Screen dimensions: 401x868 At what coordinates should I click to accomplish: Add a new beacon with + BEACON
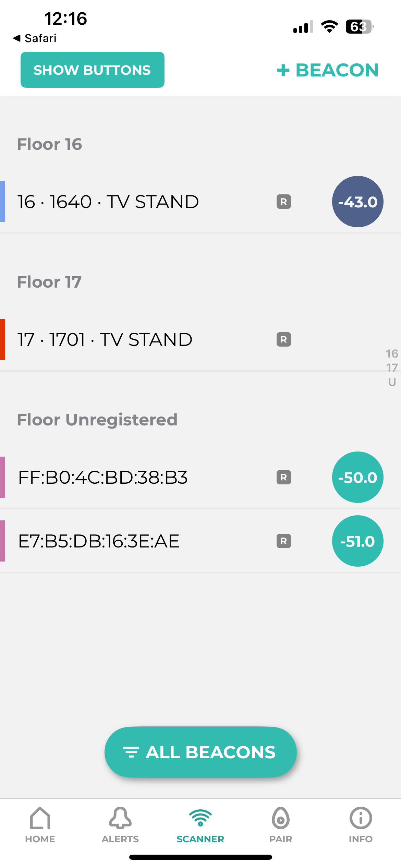(327, 70)
